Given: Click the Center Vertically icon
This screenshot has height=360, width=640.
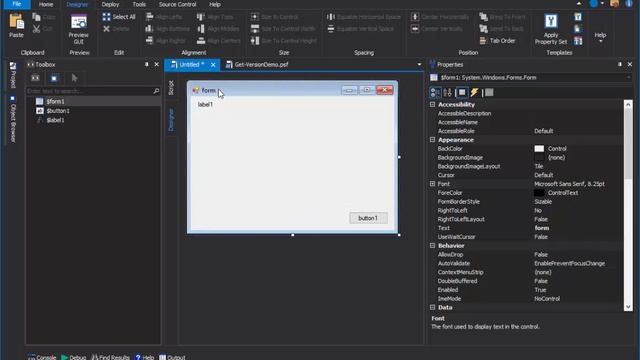Looking at the screenshot, I should point(415,29).
